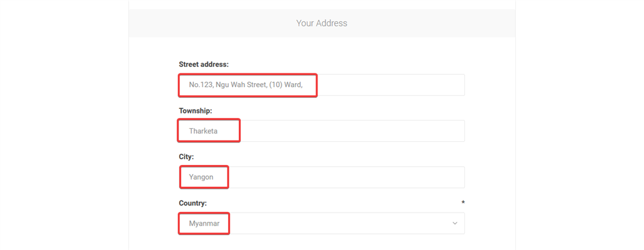Click the "Tharketa" text in Township field
The height and width of the screenshot is (250, 644).
point(203,131)
